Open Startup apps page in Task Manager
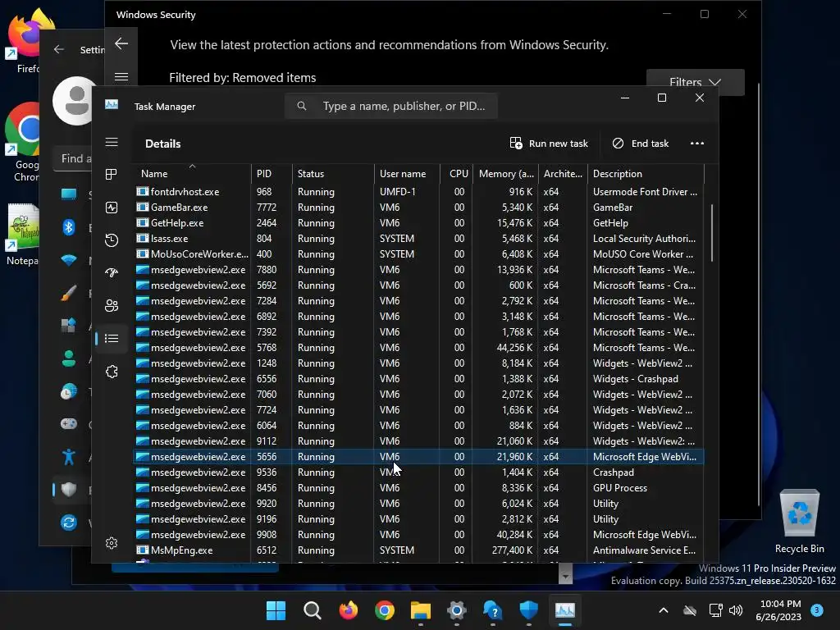Viewport: 840px width, 630px height. tap(112, 272)
